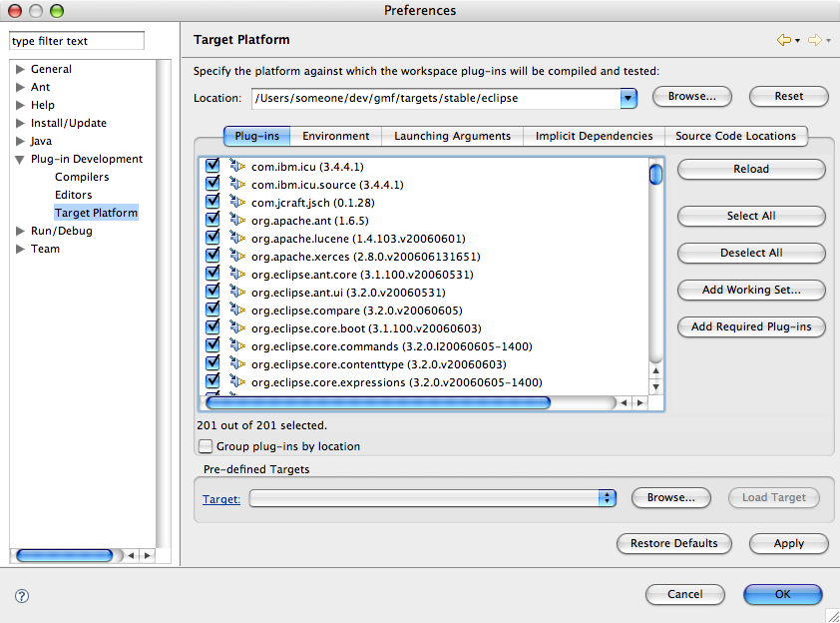Click the Apply button
Screen dimensions: 840x623
(788, 543)
